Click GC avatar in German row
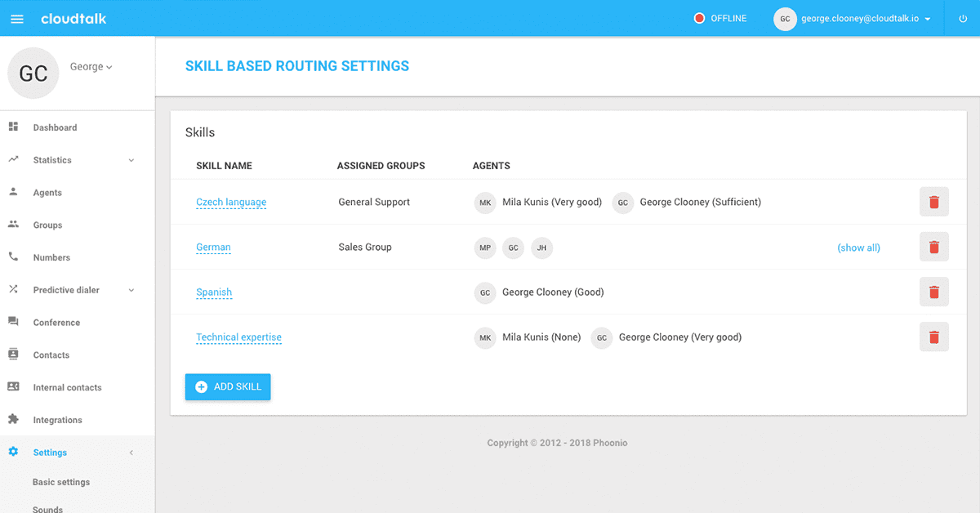The image size is (980, 513). [x=513, y=248]
